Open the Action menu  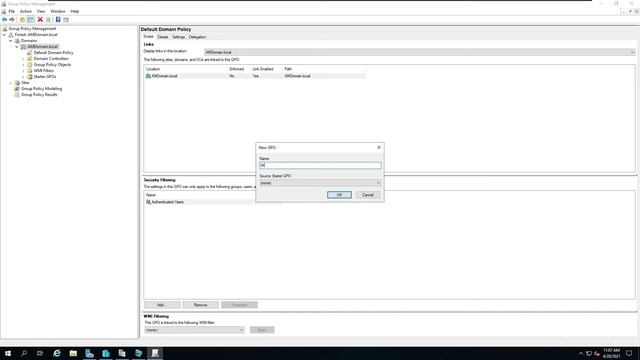[x=26, y=11]
